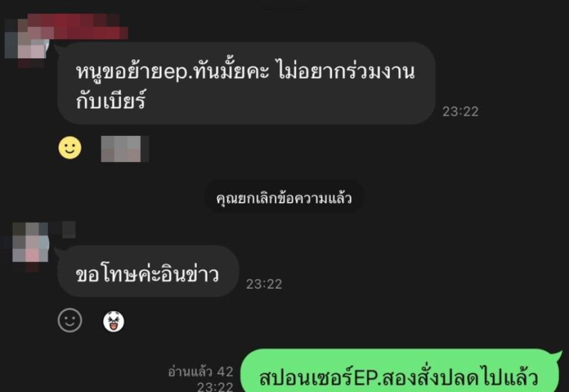Open the อ่านแล้ว 42 read-by list
The image size is (569, 392).
coord(201,371)
